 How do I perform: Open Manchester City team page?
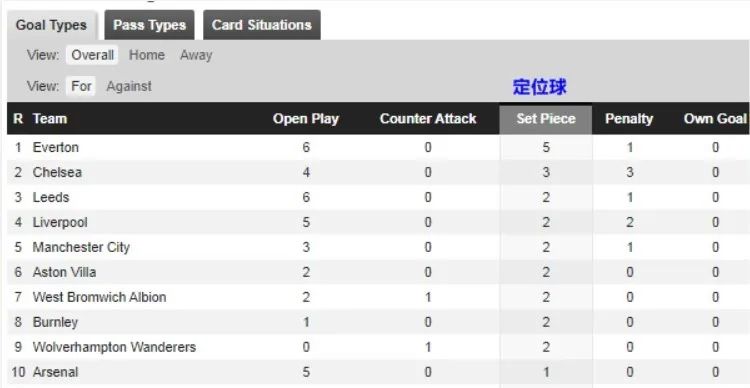point(81,247)
